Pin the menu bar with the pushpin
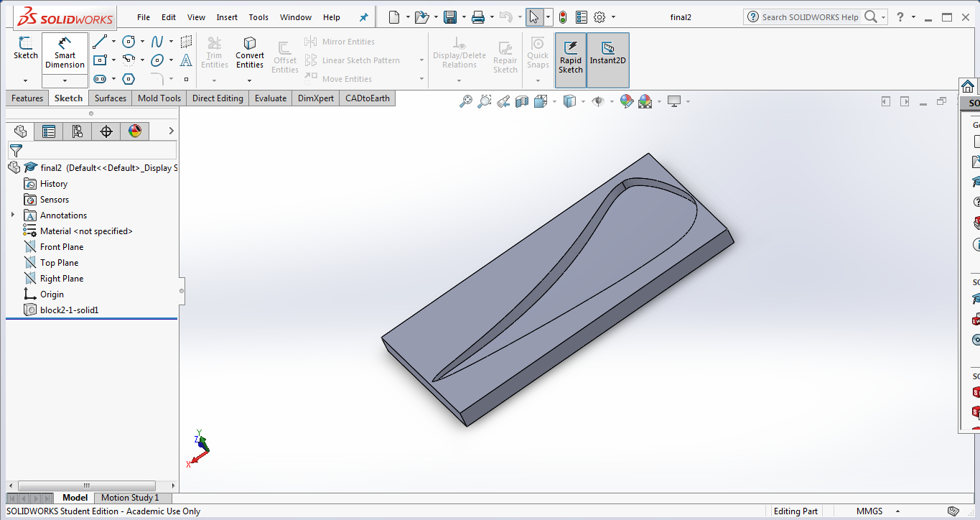Image resolution: width=980 pixels, height=520 pixels. pyautogui.click(x=364, y=17)
